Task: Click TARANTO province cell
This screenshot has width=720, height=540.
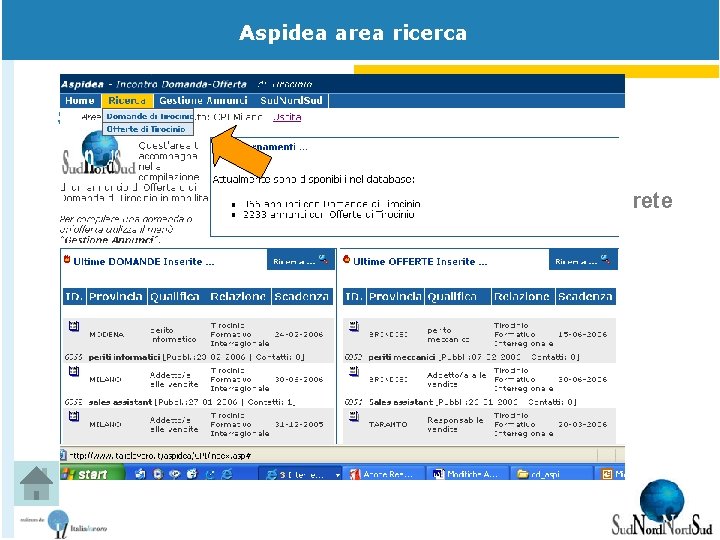Action: (388, 425)
